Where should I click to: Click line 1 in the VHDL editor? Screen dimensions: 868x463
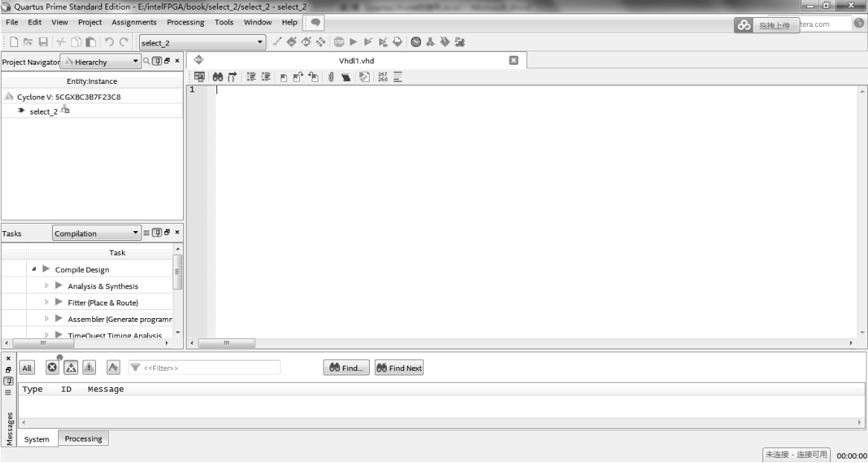tap(537, 90)
